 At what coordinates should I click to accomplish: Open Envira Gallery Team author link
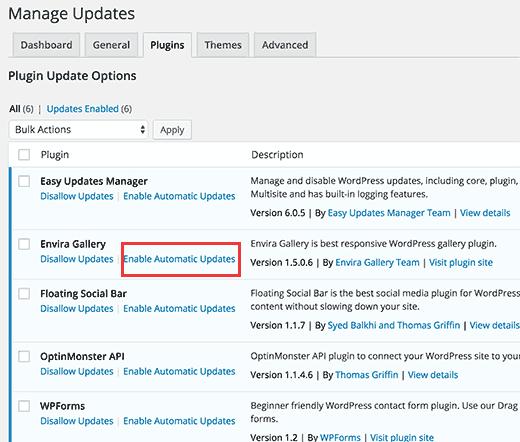tap(377, 263)
